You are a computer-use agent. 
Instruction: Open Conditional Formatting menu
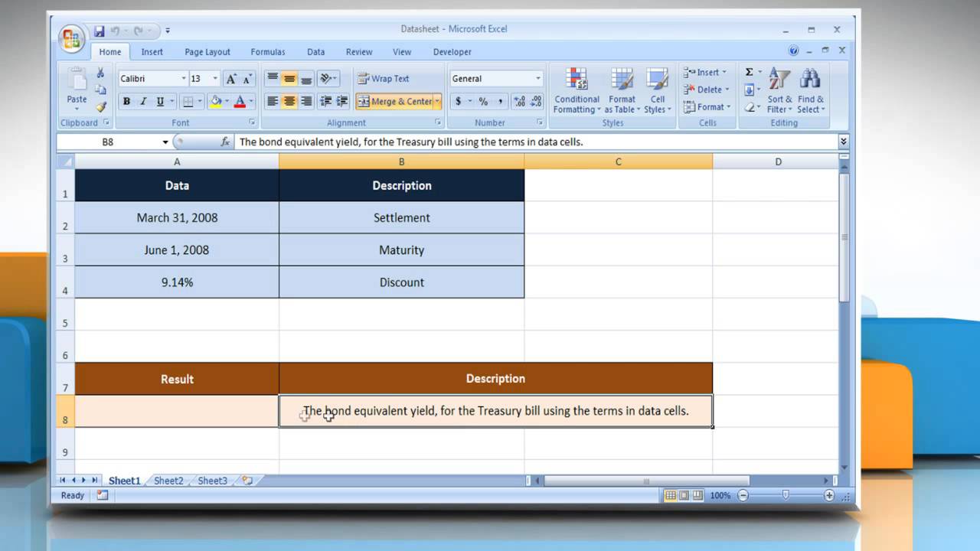(577, 91)
